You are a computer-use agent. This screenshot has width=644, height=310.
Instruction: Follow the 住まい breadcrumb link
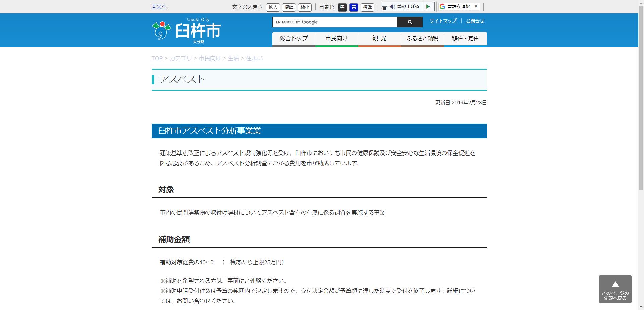tap(254, 58)
